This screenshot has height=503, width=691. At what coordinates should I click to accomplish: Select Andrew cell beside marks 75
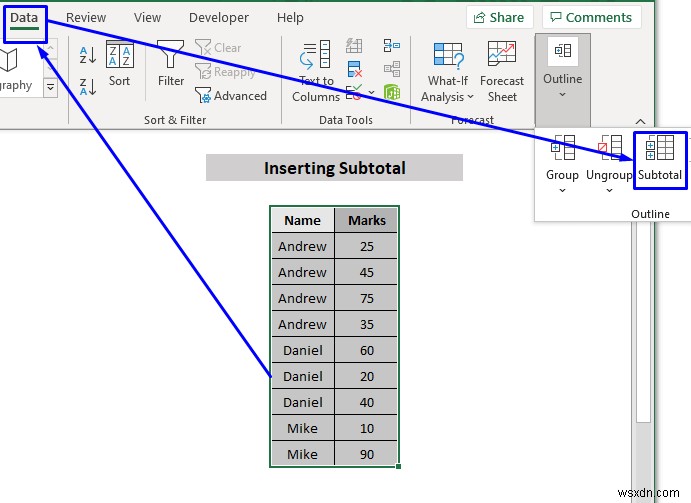tap(303, 298)
